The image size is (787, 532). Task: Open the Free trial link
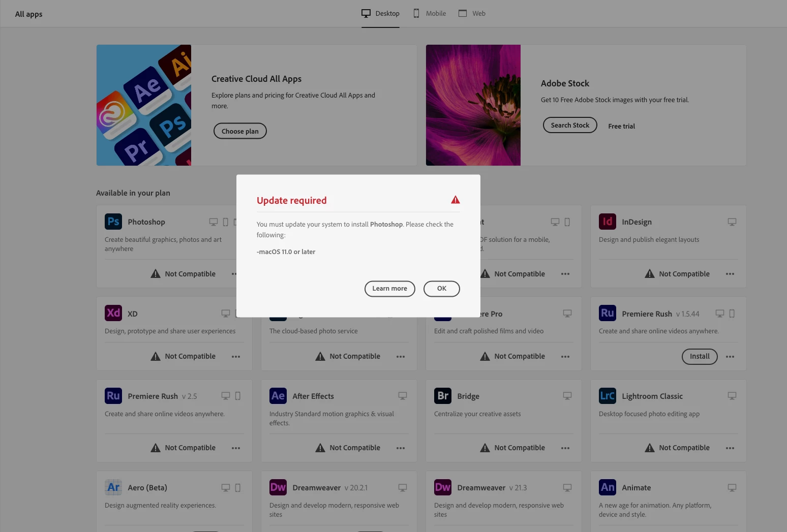tap(621, 126)
